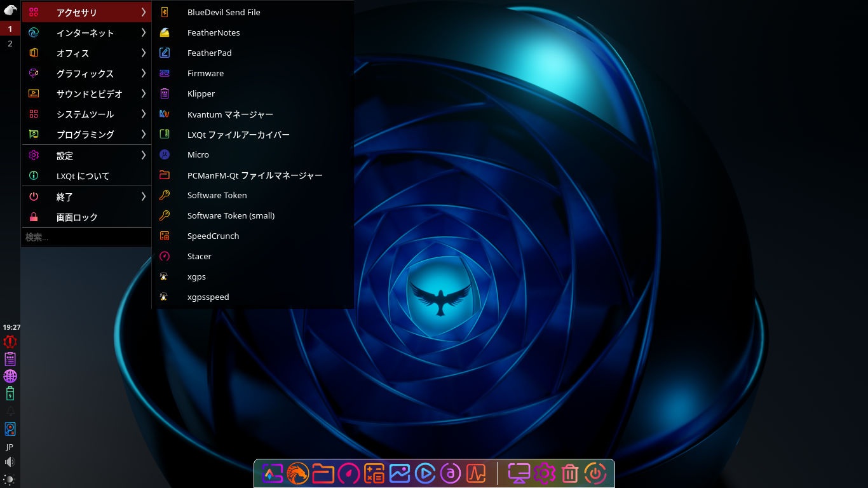Click the JP keyboard layout indicator
This screenshot has height=488, width=868.
coord(10,447)
